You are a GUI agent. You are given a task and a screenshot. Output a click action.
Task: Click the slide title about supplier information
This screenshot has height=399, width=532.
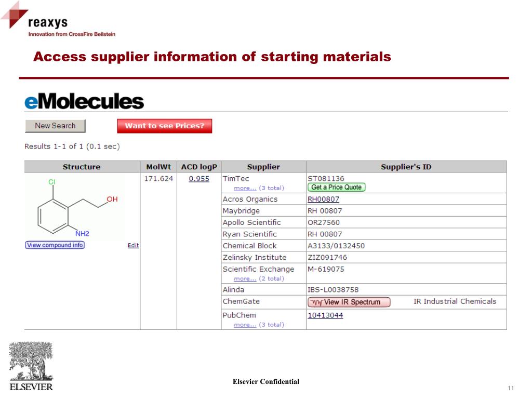coord(212,57)
